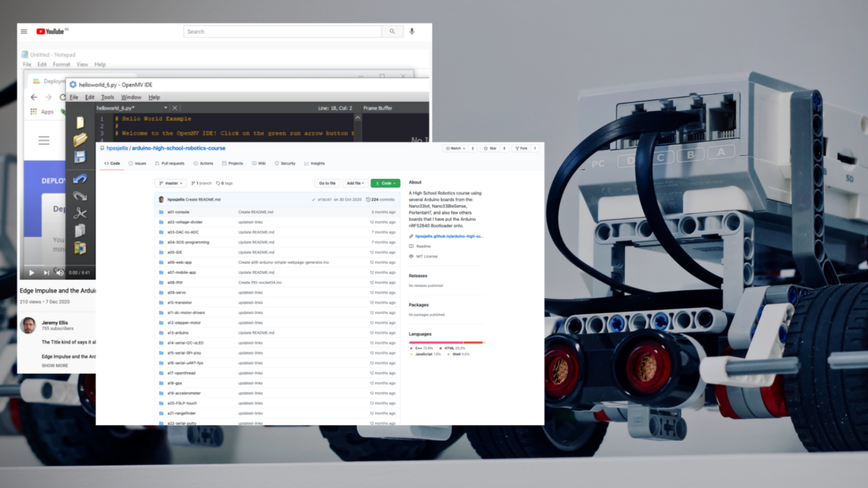868x488 pixels.
Task: Switch to the Insights tab
Action: [x=314, y=164]
